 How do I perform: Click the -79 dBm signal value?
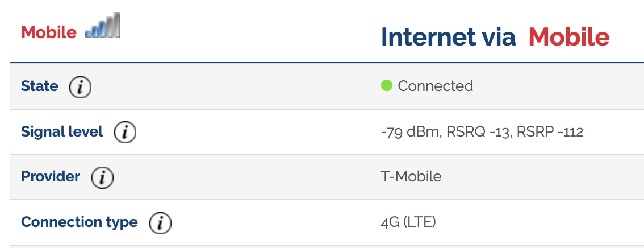(x=412, y=132)
